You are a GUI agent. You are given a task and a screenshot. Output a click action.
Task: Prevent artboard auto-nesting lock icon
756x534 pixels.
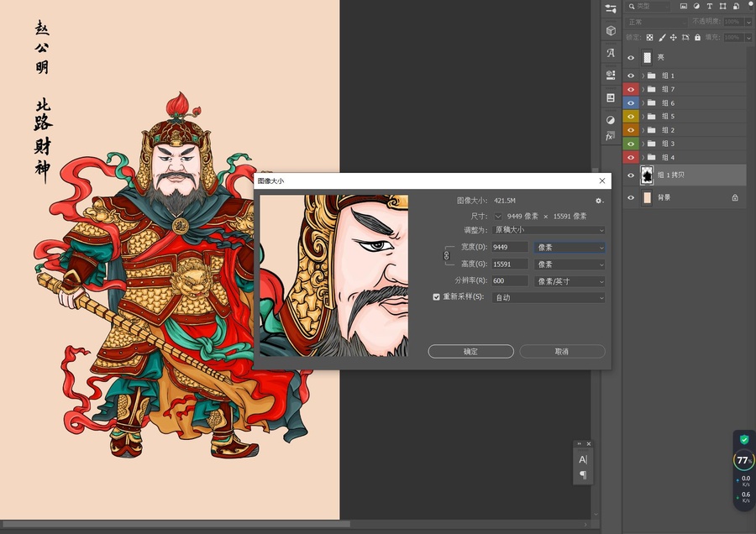coord(685,37)
